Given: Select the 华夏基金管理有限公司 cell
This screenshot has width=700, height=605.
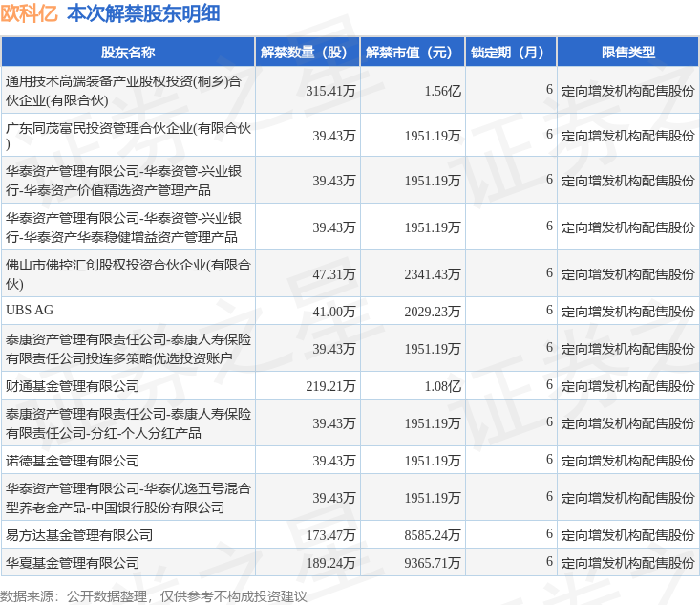Looking at the screenshot, I should (x=128, y=562).
